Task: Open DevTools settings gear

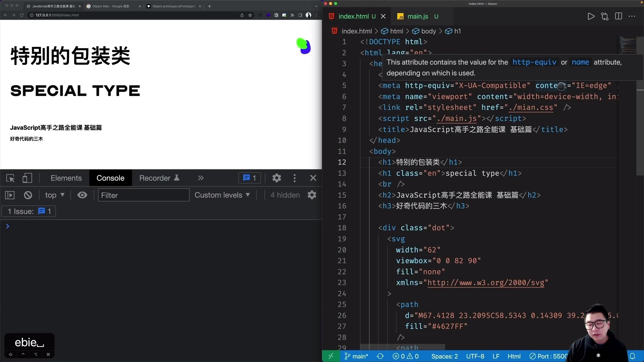Action: [x=277, y=178]
